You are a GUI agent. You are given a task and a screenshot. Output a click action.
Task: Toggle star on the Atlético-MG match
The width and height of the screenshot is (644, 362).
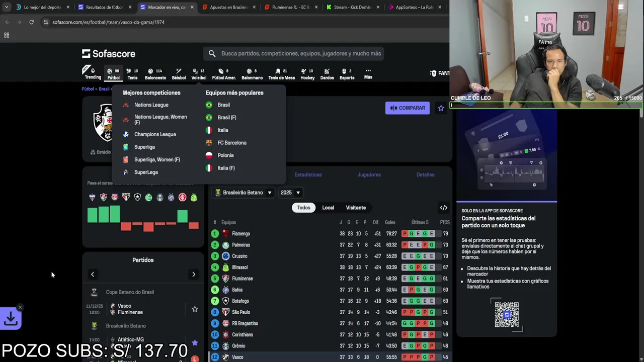pos(195,343)
